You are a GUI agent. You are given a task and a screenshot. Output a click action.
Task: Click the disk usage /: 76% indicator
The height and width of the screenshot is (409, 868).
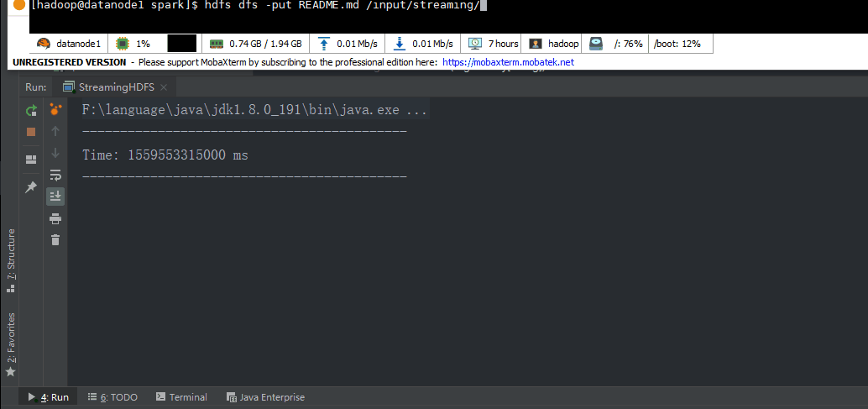[x=616, y=44]
